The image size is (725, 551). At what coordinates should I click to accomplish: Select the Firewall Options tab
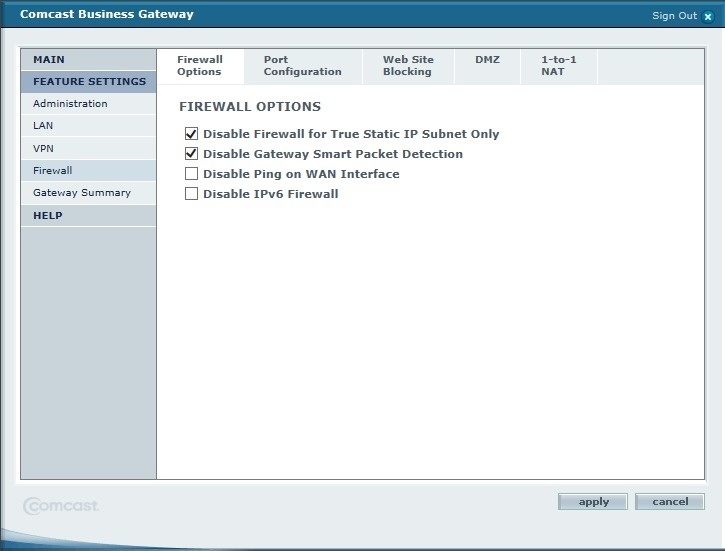tap(200, 66)
